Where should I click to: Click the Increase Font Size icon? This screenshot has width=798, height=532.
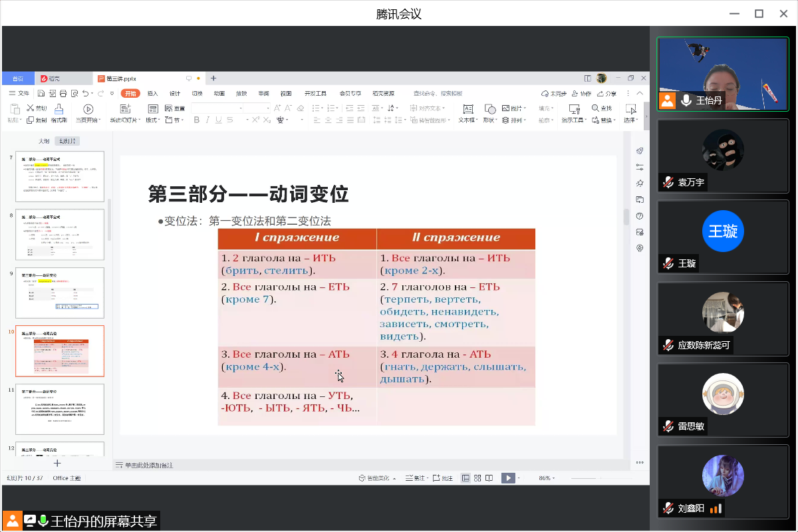[276, 108]
